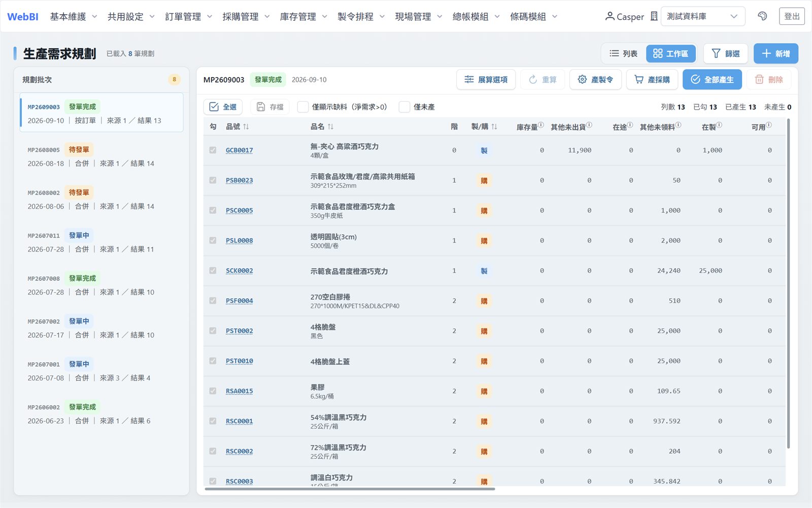This screenshot has height=508, width=812.
Task: Click the building icon next to Casper
Action: point(654,16)
